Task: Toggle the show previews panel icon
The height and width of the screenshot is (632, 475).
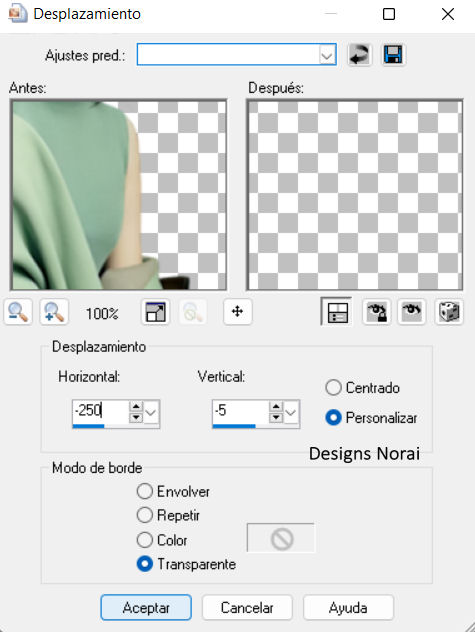Action: 337,312
